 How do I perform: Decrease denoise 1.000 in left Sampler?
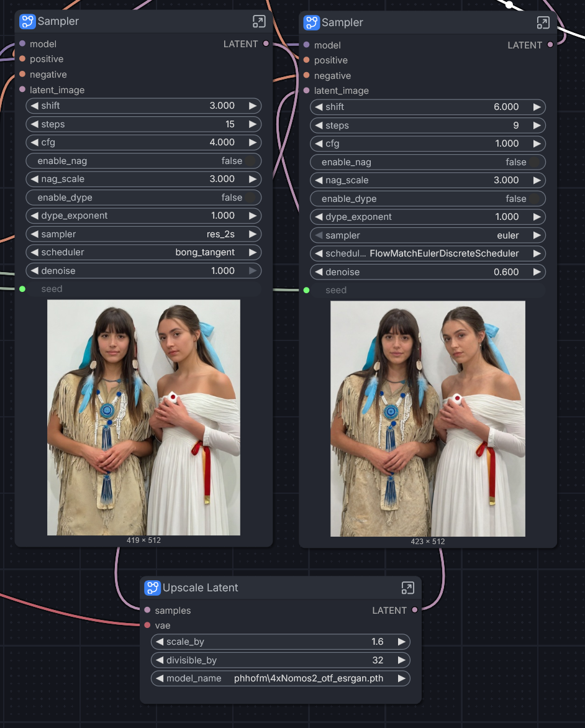click(x=34, y=271)
